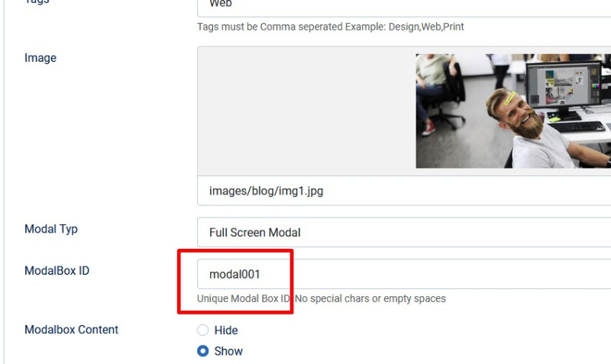Click the comma separated tags hint text
The image size is (611, 364).
pyautogui.click(x=330, y=27)
